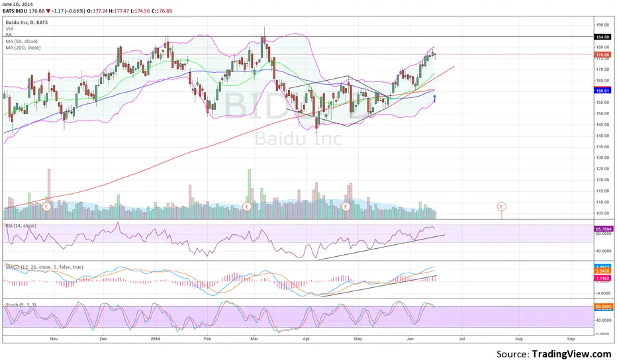Click the 'June 16, 2014' date header
The image size is (617, 364).
[x=17, y=5]
